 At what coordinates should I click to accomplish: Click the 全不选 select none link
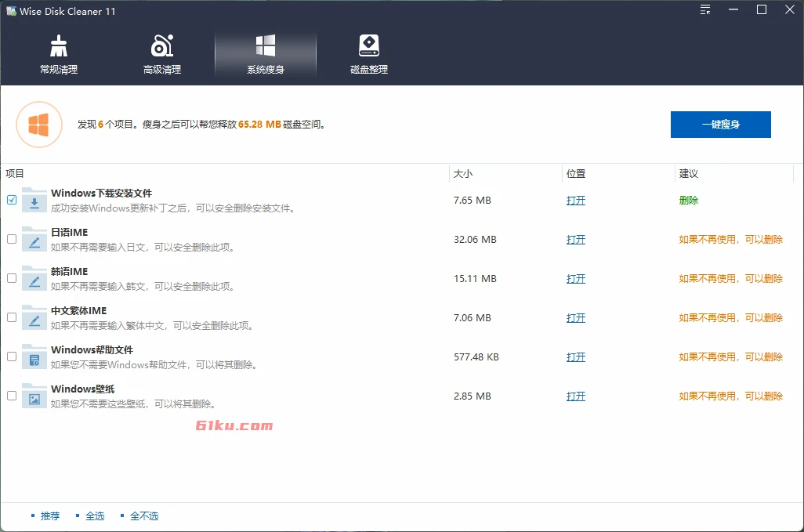[144, 516]
